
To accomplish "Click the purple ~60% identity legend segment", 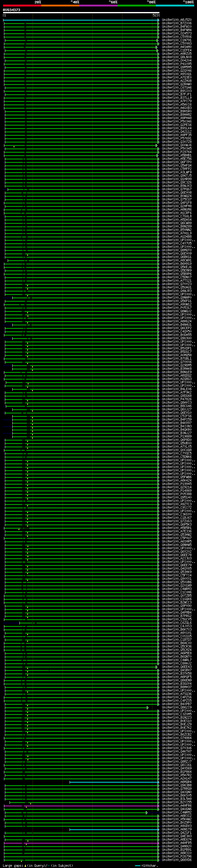I will 99,6.
